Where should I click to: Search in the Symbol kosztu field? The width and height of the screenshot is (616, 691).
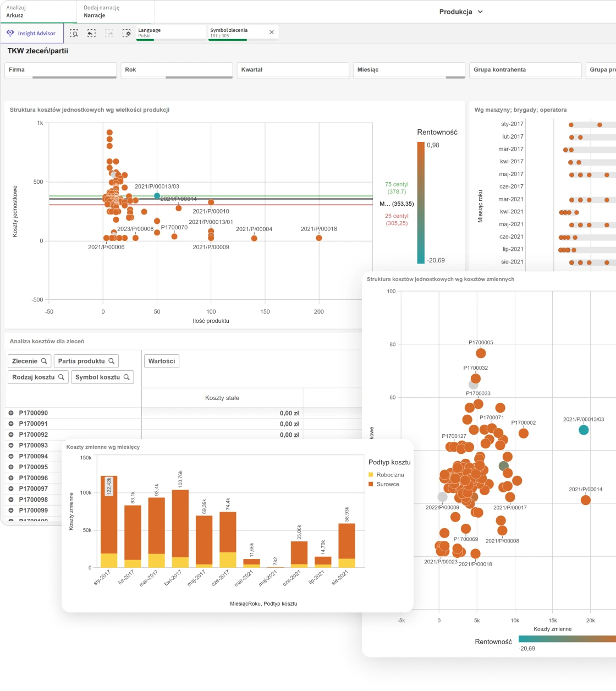pyautogui.click(x=127, y=377)
